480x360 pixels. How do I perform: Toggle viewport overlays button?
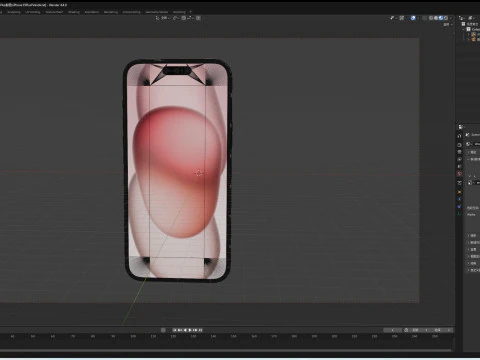tap(413, 18)
